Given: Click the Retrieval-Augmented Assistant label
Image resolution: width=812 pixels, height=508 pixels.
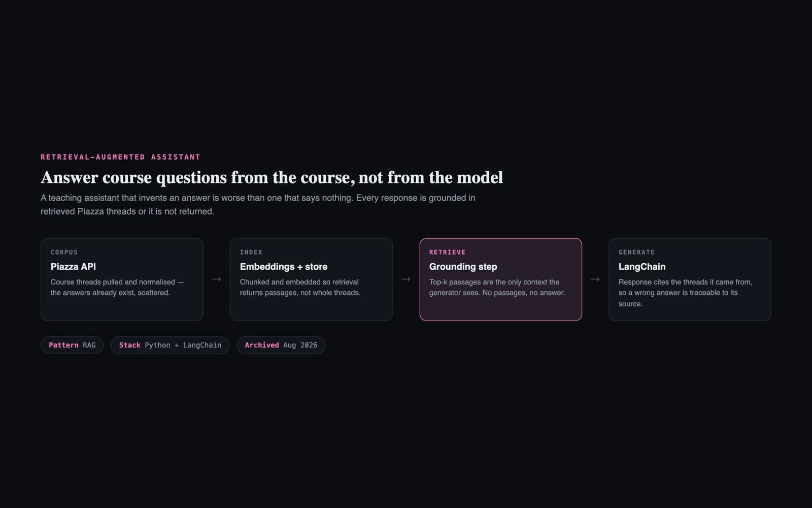Looking at the screenshot, I should tap(120, 157).
